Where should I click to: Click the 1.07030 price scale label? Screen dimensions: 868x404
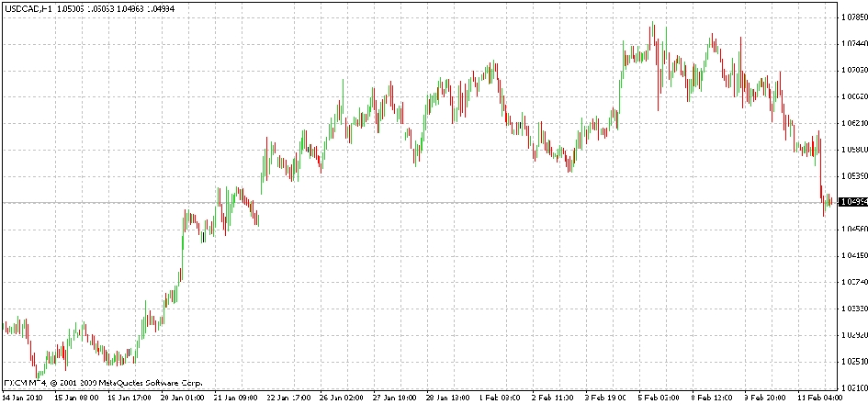852,70
